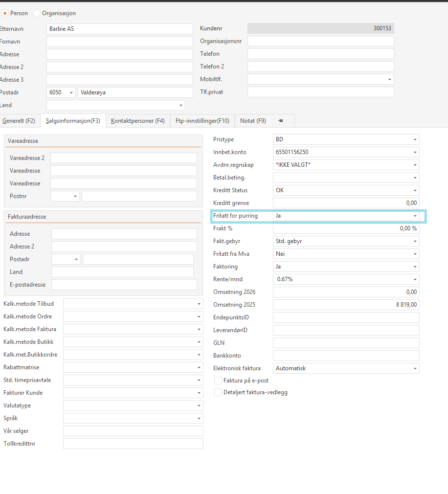Click the Etternavn field containing Barbie AS
The width and height of the screenshot is (448, 494).
[120, 29]
